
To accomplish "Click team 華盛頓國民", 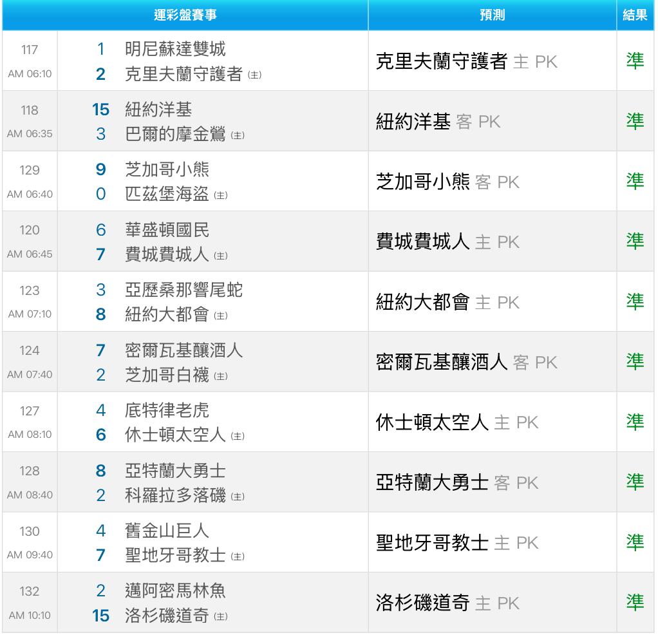I will [x=167, y=230].
